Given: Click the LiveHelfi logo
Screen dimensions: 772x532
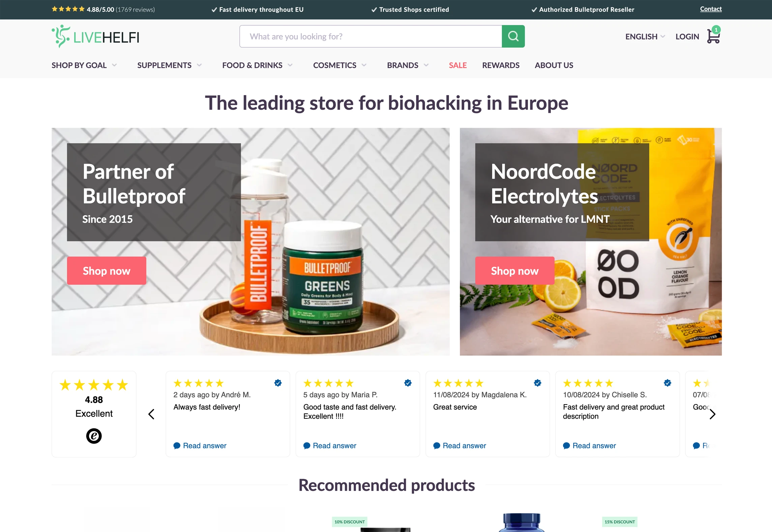Looking at the screenshot, I should (95, 36).
